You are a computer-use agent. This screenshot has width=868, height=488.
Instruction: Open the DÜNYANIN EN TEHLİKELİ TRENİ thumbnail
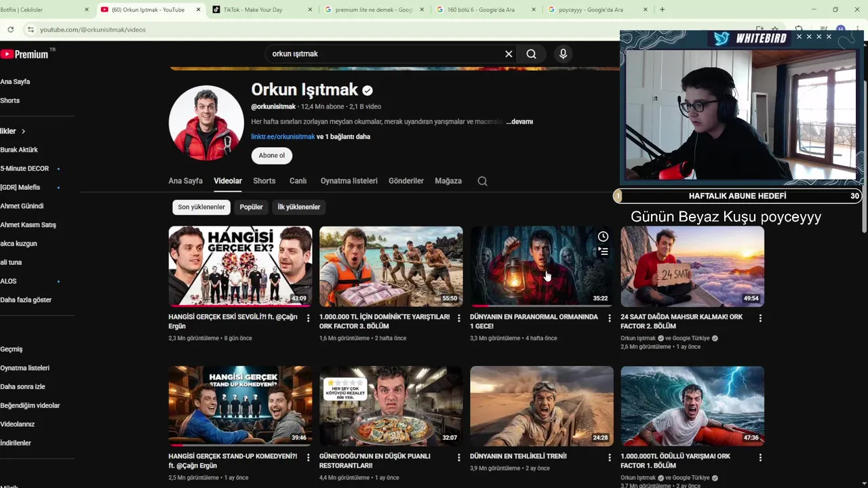point(542,406)
